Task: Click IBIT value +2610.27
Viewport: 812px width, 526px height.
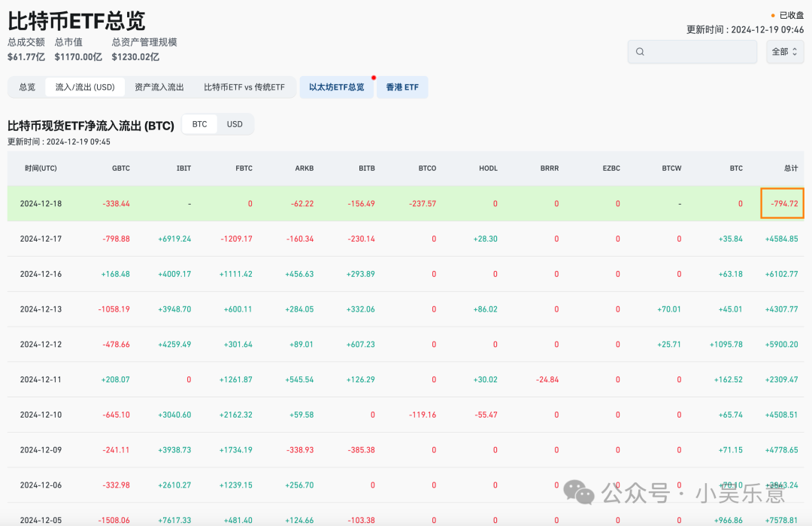Action: point(174,485)
